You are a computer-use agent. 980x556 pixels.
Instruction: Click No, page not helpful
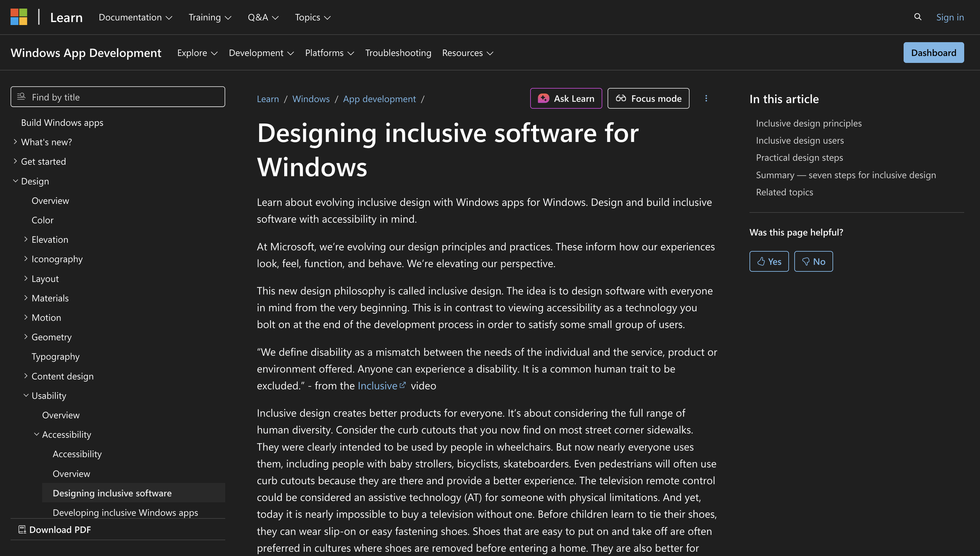pyautogui.click(x=813, y=261)
